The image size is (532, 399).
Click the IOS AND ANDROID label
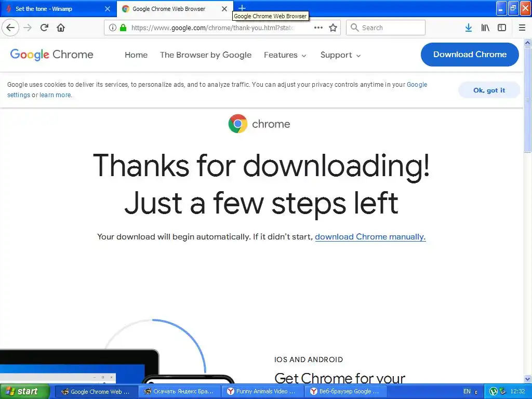click(309, 360)
